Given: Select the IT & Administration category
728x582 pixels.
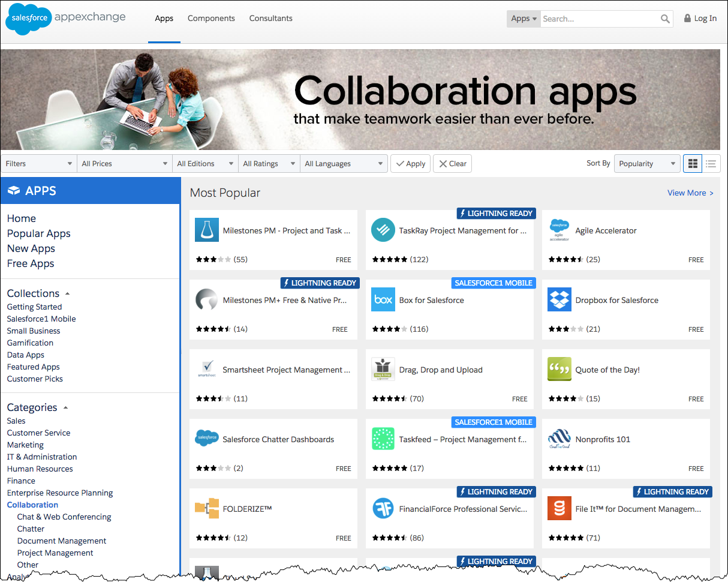Looking at the screenshot, I should click(x=42, y=457).
